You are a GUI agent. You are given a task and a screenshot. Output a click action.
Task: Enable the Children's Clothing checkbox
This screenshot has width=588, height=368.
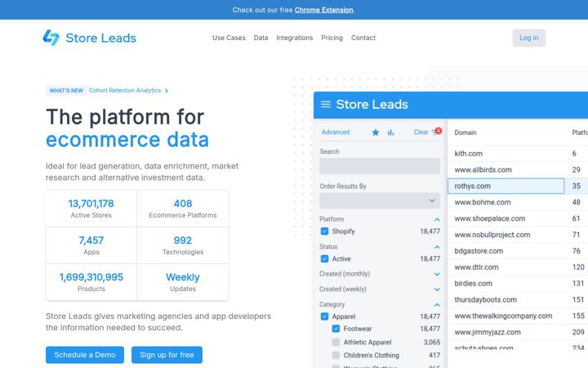pyautogui.click(x=336, y=355)
